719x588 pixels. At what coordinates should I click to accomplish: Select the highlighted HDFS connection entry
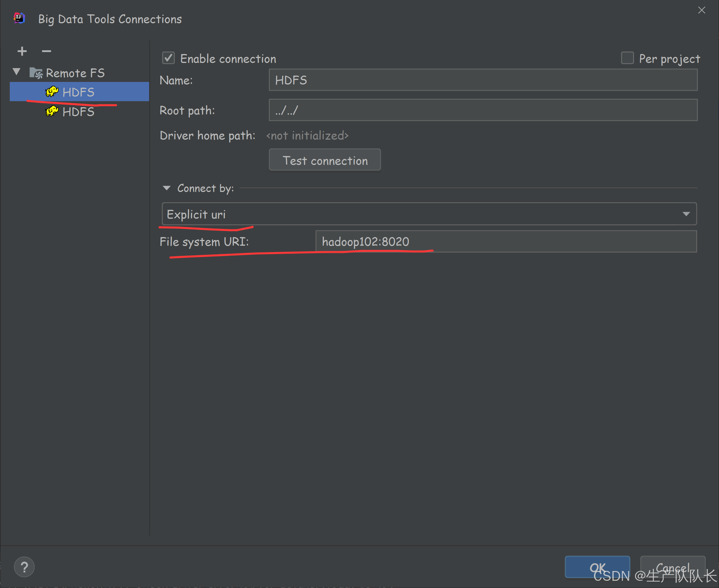(x=79, y=92)
